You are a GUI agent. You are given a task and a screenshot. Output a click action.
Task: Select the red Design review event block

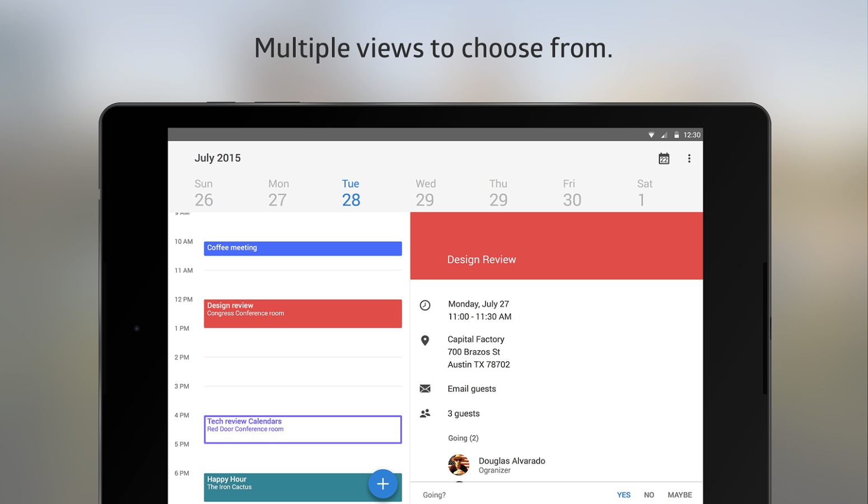click(302, 314)
